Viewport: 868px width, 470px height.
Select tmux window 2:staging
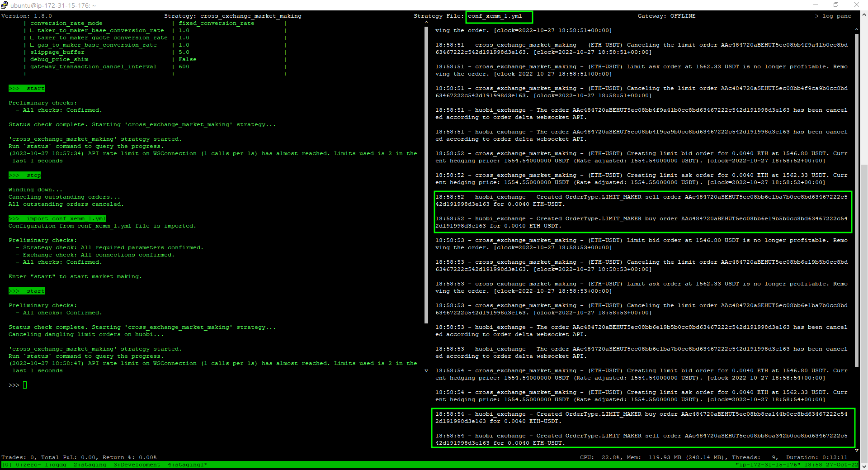click(90, 465)
